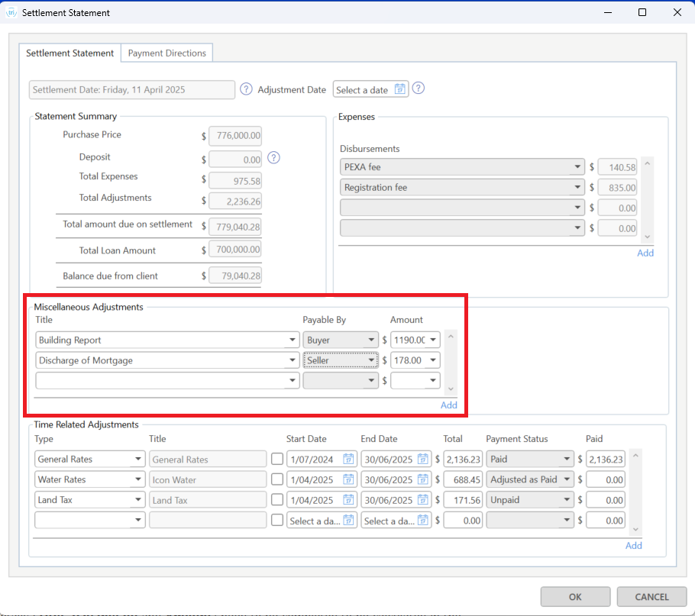The image size is (695, 616).
Task: Switch to the Payment Directions tab
Action: point(166,53)
